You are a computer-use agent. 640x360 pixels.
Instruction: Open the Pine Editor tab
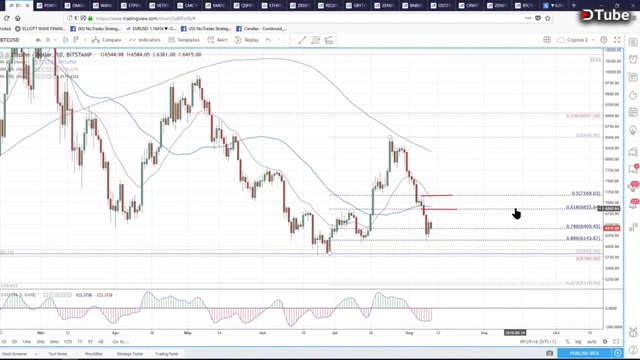click(x=94, y=354)
